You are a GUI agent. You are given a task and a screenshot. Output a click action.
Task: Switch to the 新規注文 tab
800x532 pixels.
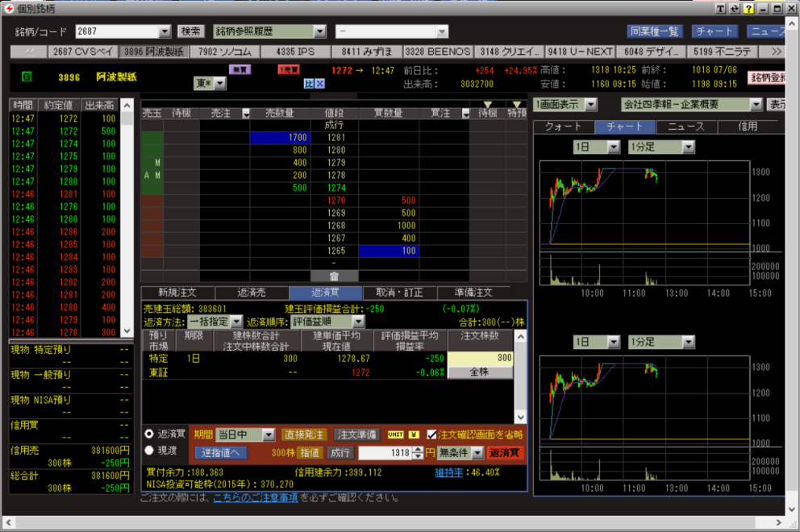point(177,293)
